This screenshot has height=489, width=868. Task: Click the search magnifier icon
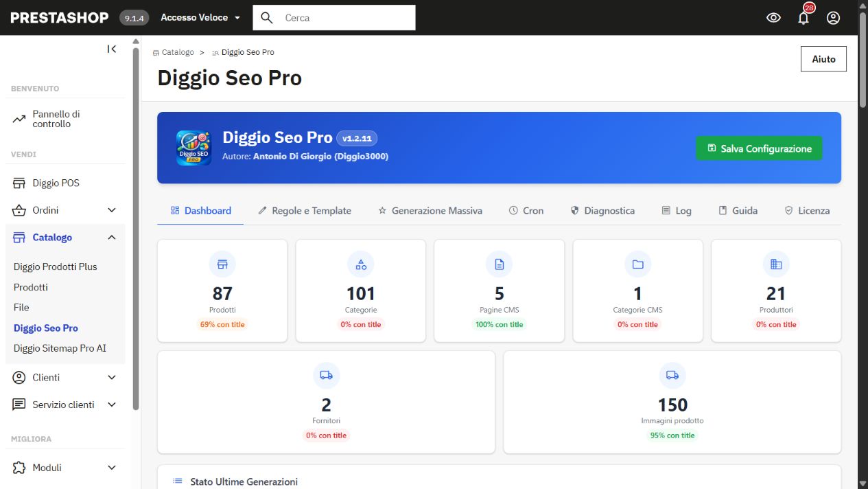267,18
